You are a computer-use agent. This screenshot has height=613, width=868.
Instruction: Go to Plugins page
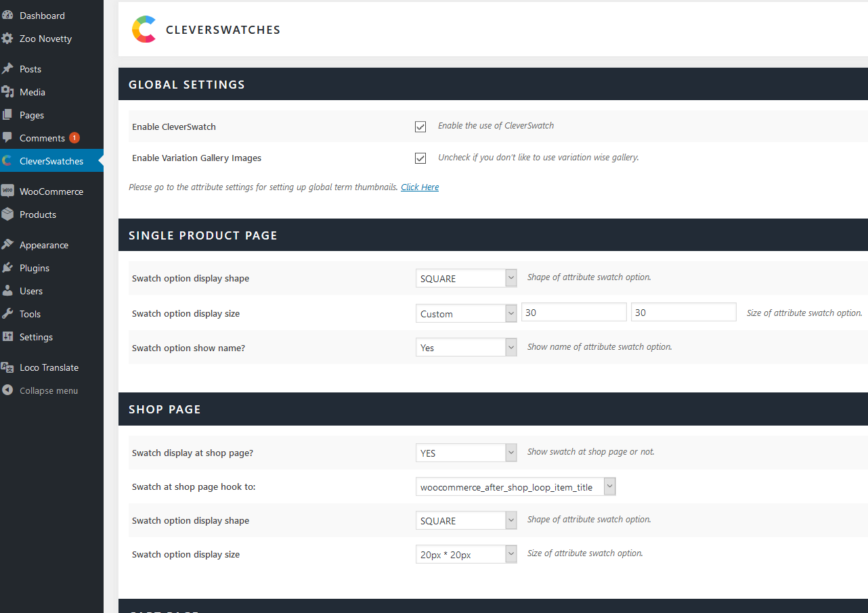pyautogui.click(x=35, y=268)
